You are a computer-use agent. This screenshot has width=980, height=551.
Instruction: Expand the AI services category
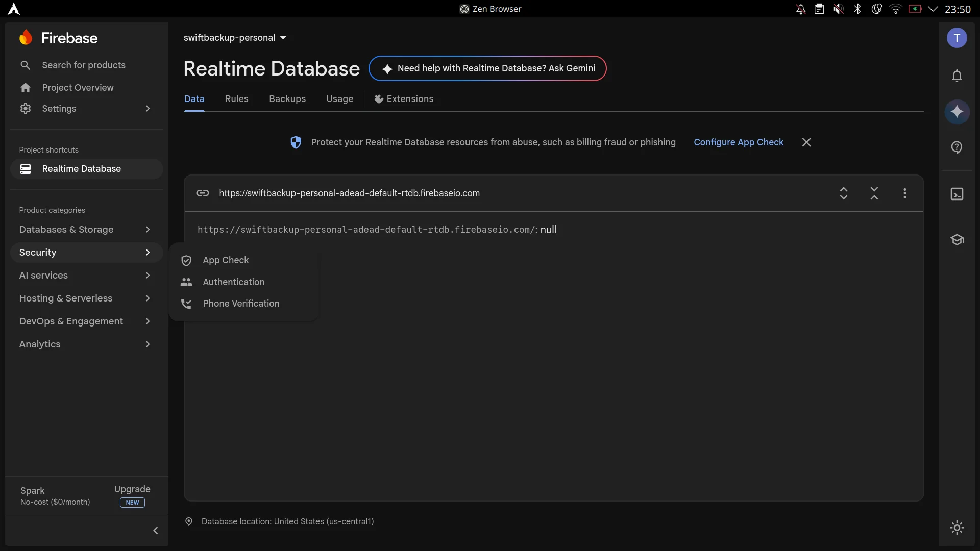pyautogui.click(x=87, y=275)
